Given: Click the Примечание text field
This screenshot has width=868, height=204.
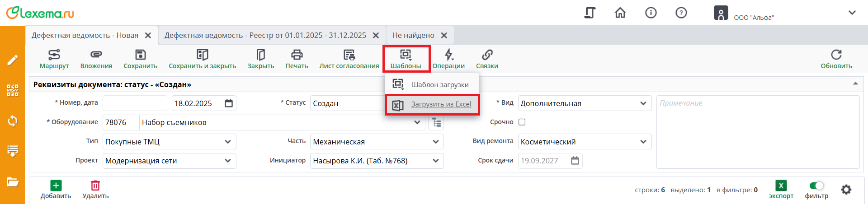Looking at the screenshot, I should pos(757,132).
